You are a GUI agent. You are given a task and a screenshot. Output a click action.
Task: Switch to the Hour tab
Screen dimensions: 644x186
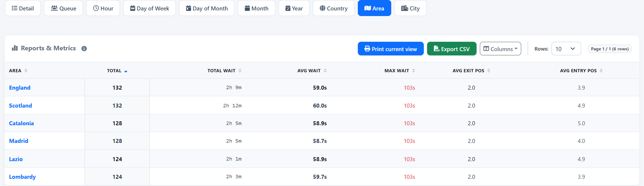click(x=103, y=8)
